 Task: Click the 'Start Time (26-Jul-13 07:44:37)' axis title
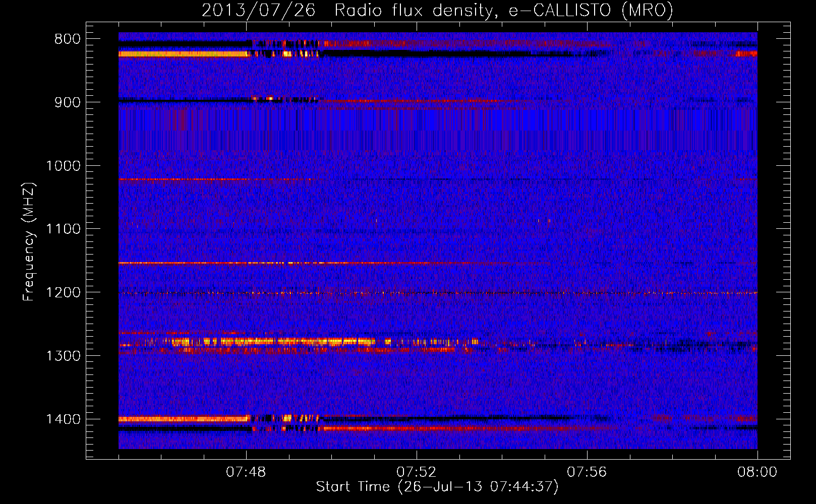437,487
